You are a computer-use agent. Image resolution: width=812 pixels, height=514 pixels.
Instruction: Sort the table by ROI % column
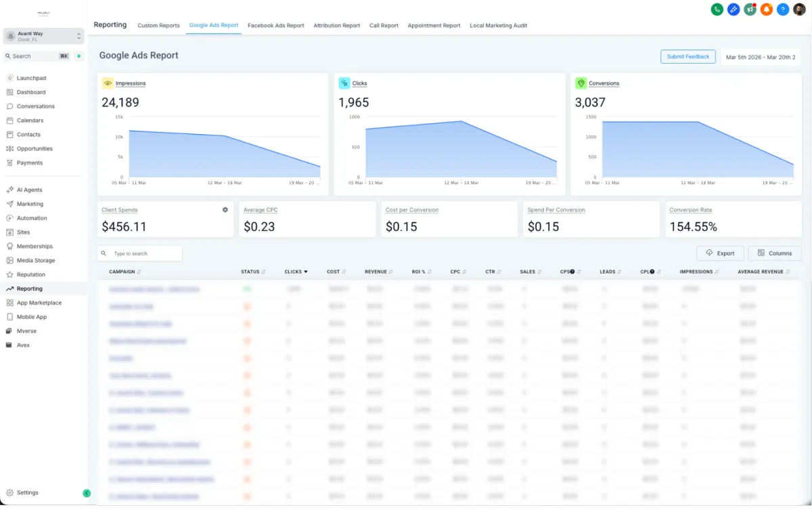[422, 272]
